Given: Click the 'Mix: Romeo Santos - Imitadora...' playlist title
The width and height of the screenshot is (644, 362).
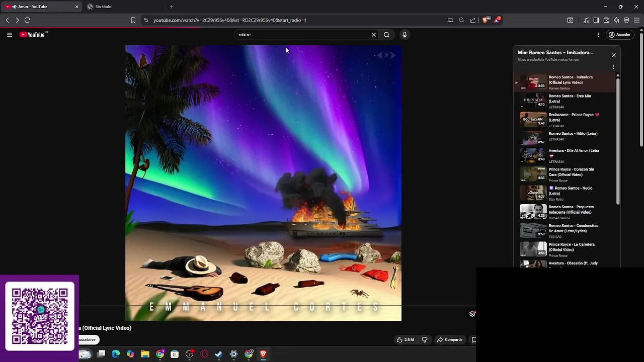Looking at the screenshot, I should tap(555, 52).
